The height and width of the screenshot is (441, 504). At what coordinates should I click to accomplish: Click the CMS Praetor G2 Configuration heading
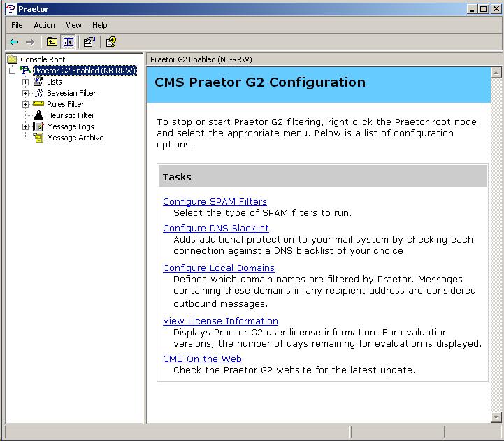260,82
